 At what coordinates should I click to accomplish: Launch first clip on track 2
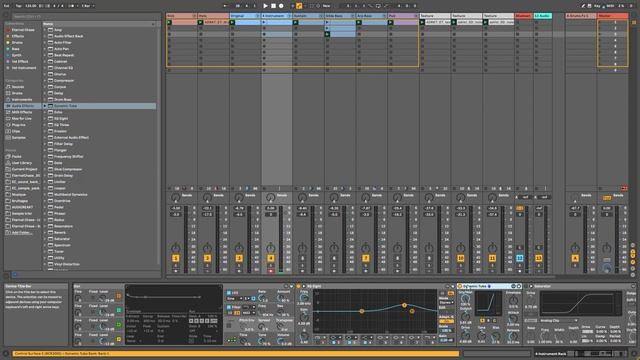pos(200,22)
